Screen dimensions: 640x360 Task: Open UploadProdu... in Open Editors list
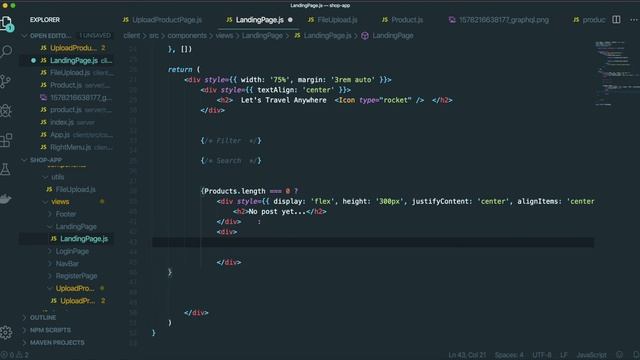[x=73, y=48]
